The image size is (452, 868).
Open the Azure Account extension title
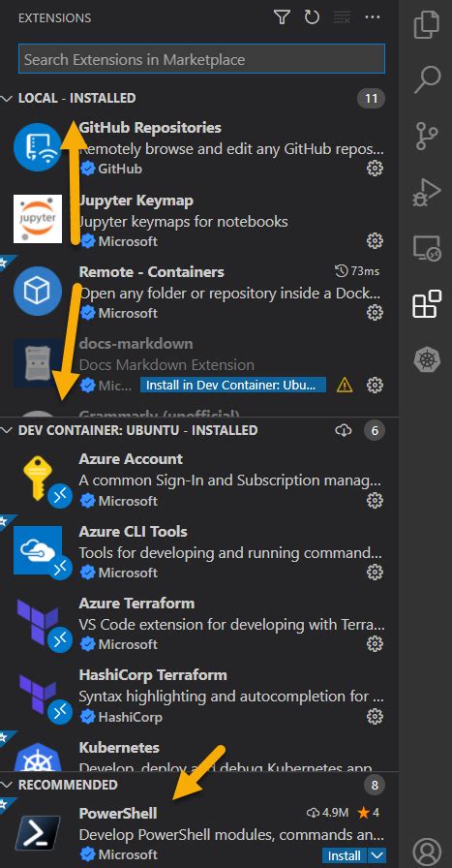tap(131, 459)
